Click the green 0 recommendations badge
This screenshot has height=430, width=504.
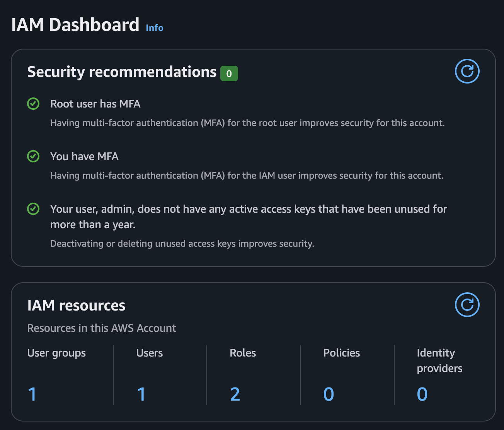(229, 73)
